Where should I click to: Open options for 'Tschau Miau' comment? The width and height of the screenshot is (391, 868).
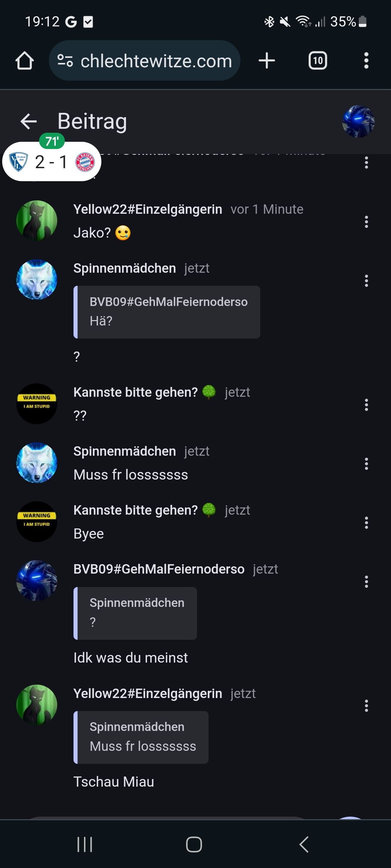[366, 706]
